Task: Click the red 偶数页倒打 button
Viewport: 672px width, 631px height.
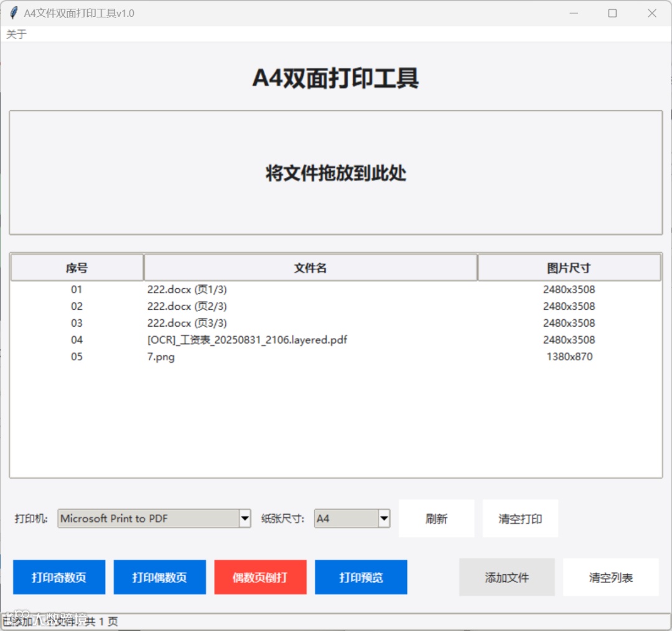Action: click(x=260, y=577)
